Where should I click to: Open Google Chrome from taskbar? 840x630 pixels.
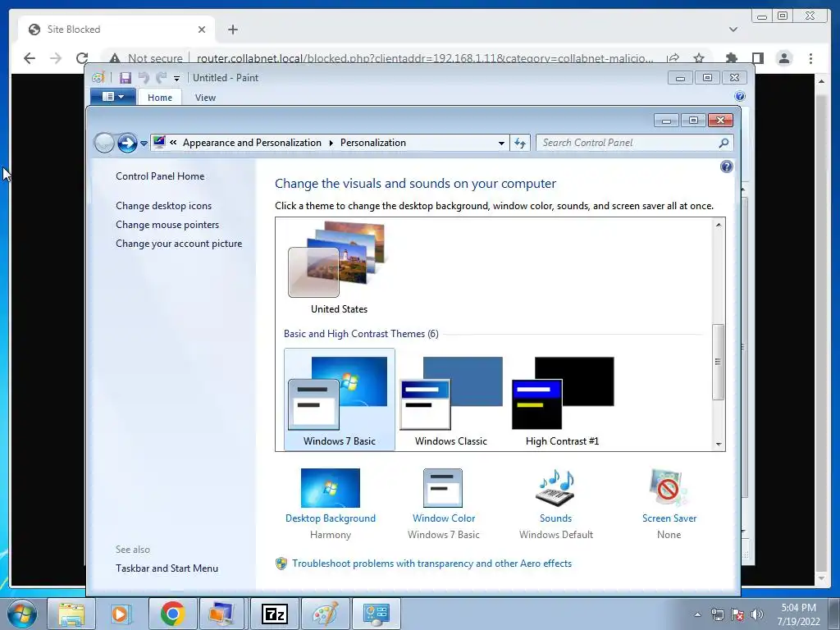point(172,614)
